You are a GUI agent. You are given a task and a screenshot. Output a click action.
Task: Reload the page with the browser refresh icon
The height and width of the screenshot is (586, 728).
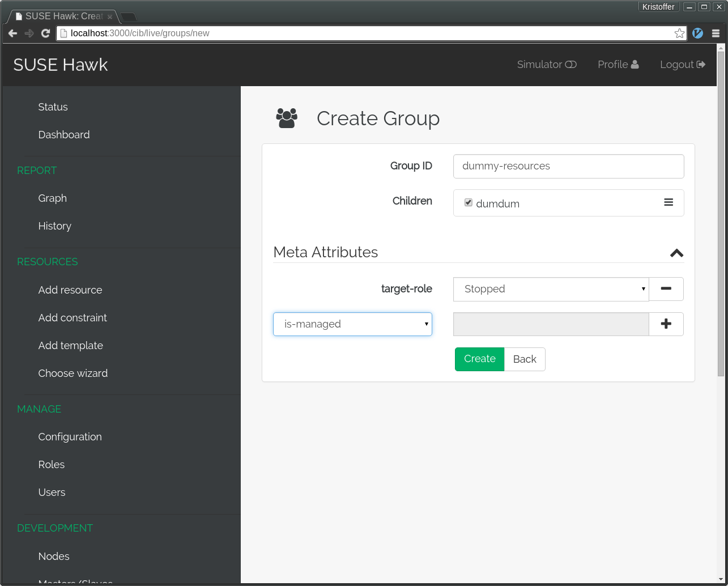point(45,33)
